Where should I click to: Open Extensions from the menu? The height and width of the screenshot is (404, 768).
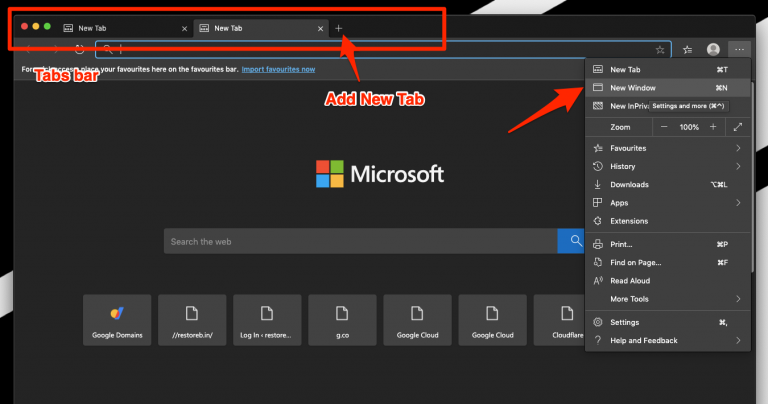pyautogui.click(x=668, y=221)
